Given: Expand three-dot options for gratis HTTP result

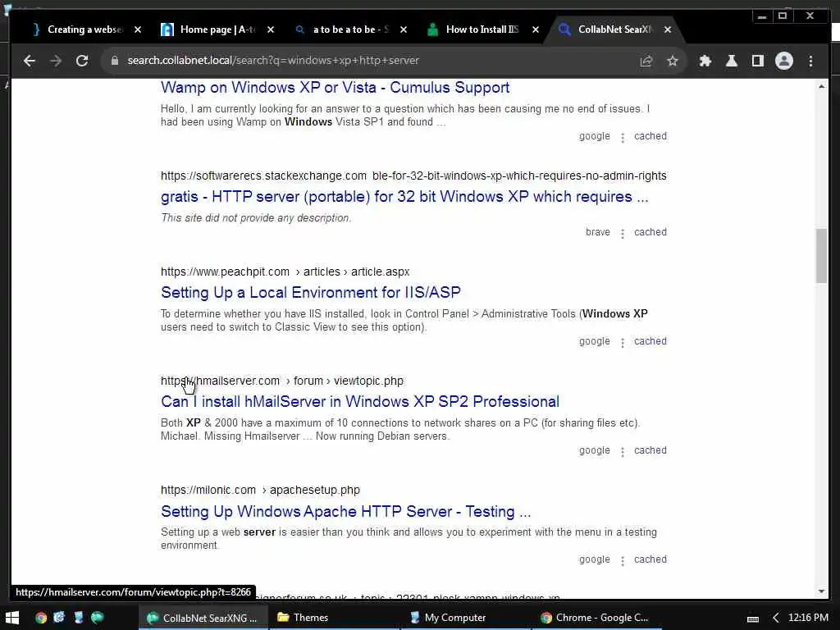Looking at the screenshot, I should tap(623, 234).
